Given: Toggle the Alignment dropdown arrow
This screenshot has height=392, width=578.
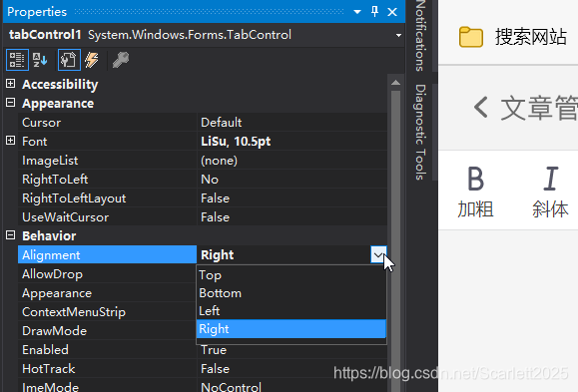Looking at the screenshot, I should (378, 254).
